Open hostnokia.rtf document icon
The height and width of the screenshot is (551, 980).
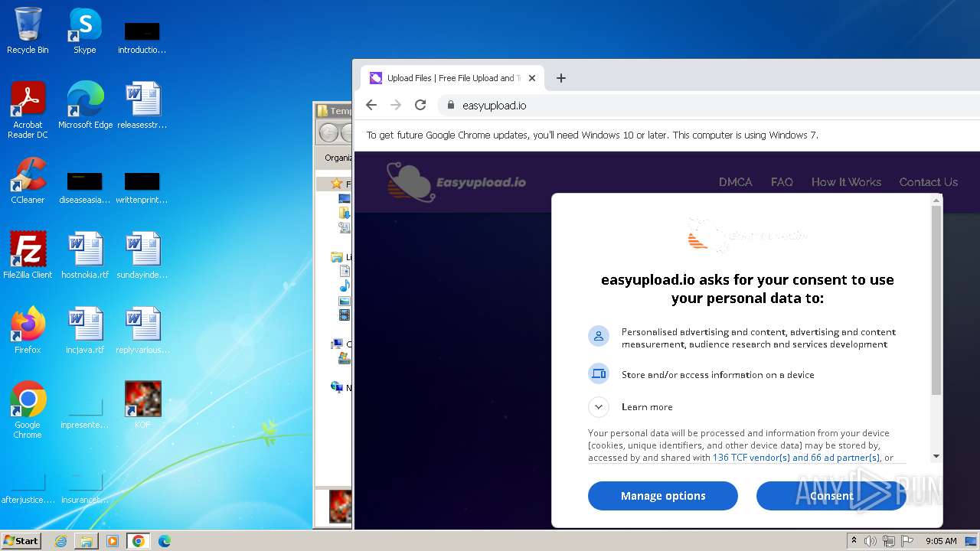click(85, 255)
